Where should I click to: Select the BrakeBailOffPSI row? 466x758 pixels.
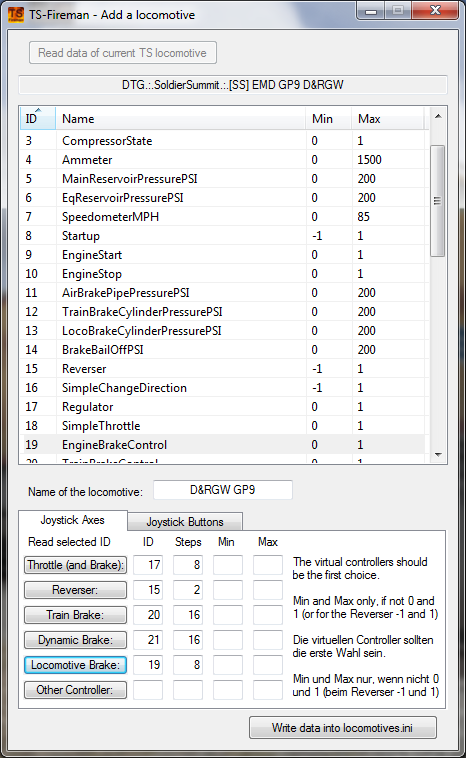[x=222, y=350]
